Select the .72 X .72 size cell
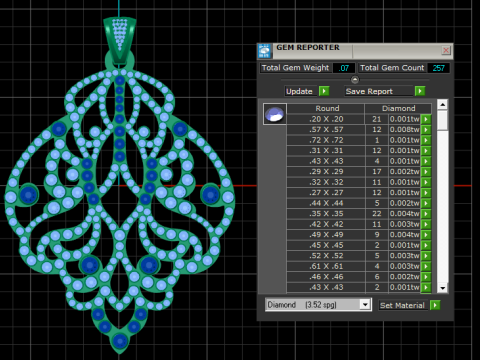This screenshot has height=360, width=480. click(326, 140)
